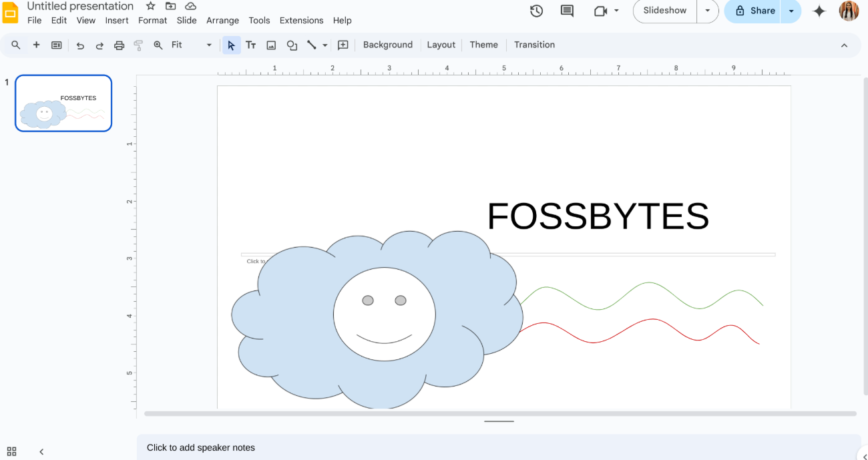
Task: Open version history
Action: click(536, 11)
